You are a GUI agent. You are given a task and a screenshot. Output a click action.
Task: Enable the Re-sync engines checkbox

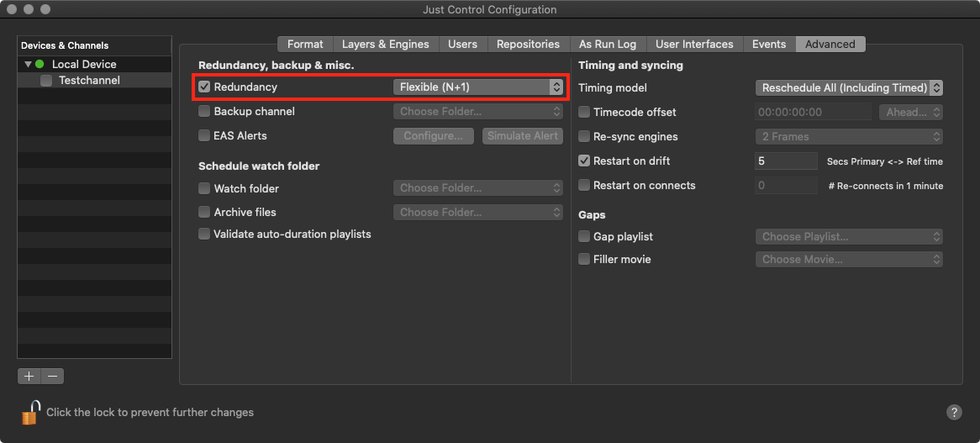(584, 136)
